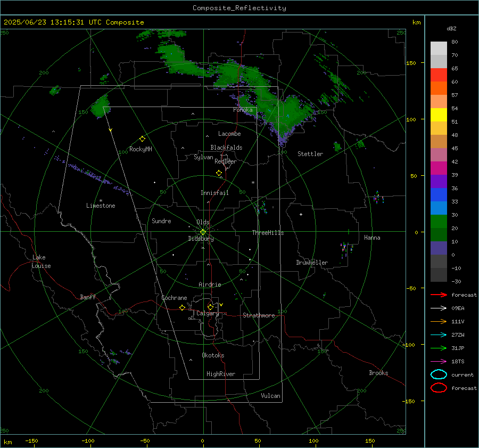Select the yellow 54 dBZ color swatch
The height and width of the screenshot is (448, 479).
(x=439, y=115)
